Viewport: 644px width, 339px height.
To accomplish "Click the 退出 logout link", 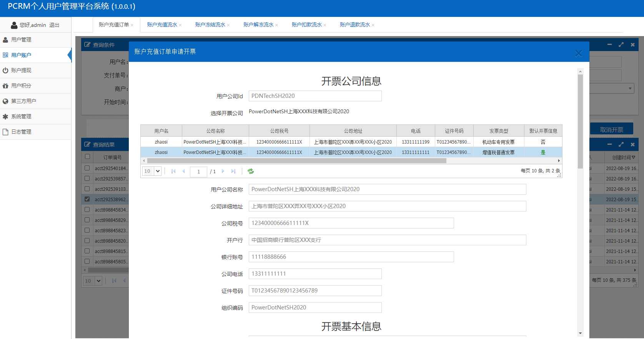I will point(54,25).
